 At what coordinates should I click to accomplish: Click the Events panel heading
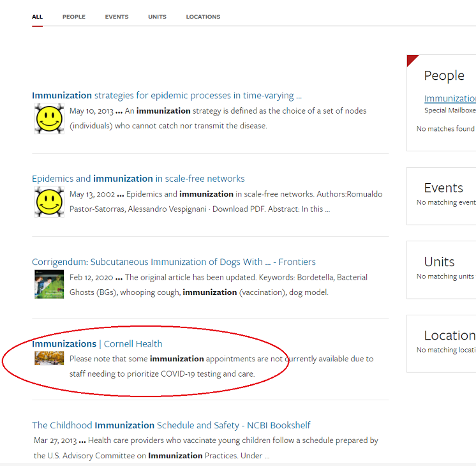(x=443, y=188)
